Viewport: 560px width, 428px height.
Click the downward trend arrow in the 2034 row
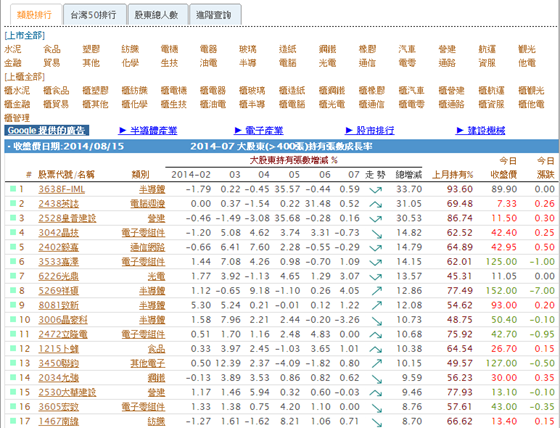click(376, 379)
